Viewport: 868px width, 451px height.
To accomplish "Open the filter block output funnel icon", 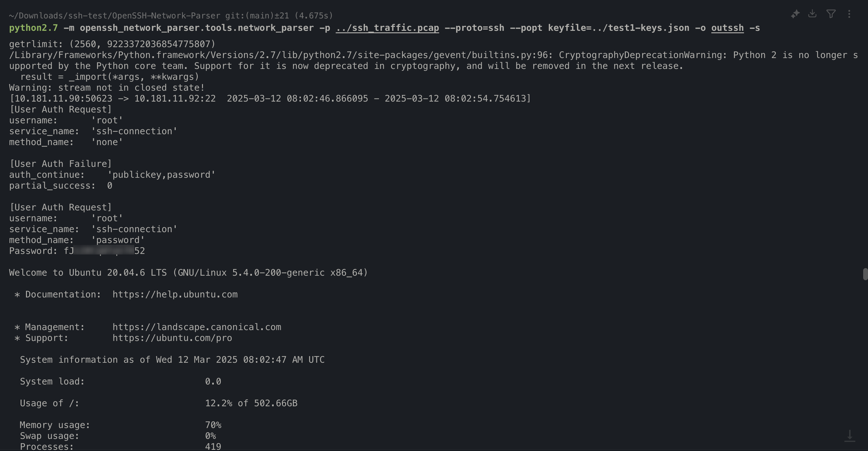I will point(830,14).
